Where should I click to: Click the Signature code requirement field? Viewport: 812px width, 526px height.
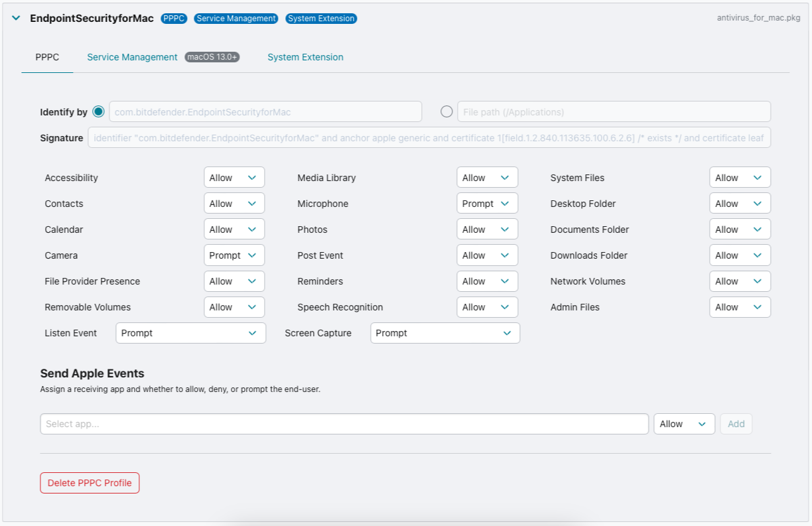[x=429, y=137]
